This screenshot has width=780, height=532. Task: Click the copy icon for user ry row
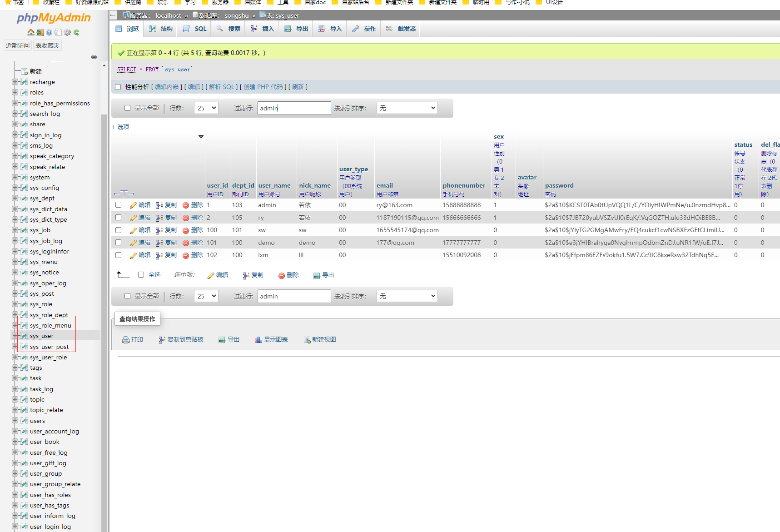159,218
